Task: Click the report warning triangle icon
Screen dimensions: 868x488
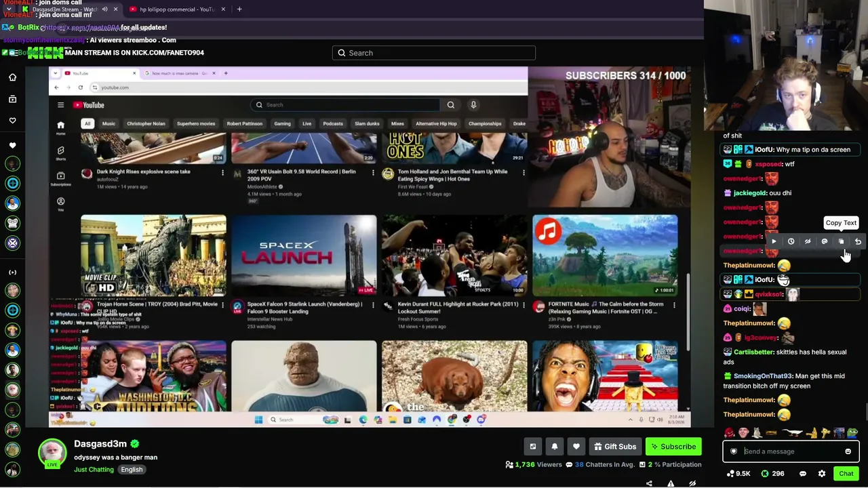Action: coord(671,483)
